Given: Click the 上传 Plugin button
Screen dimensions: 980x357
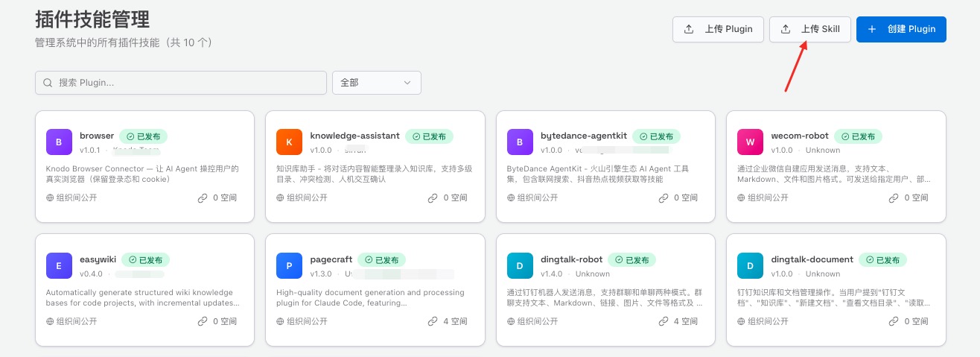Looking at the screenshot, I should [718, 29].
